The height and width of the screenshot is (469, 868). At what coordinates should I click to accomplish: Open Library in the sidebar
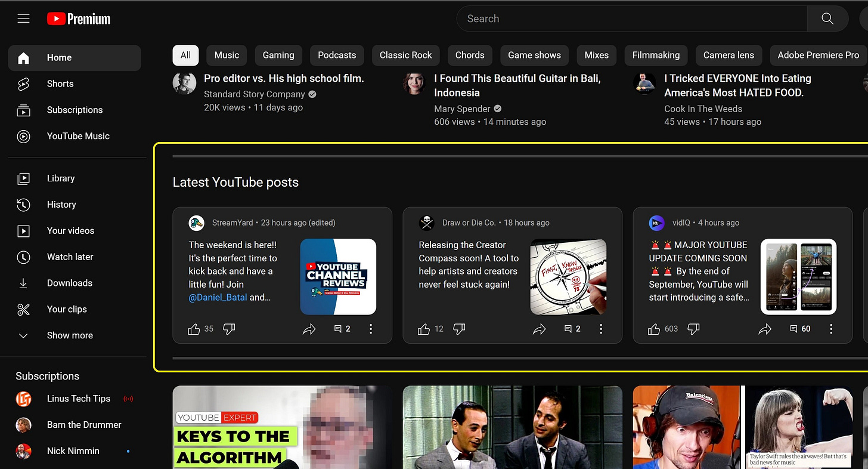point(75,178)
